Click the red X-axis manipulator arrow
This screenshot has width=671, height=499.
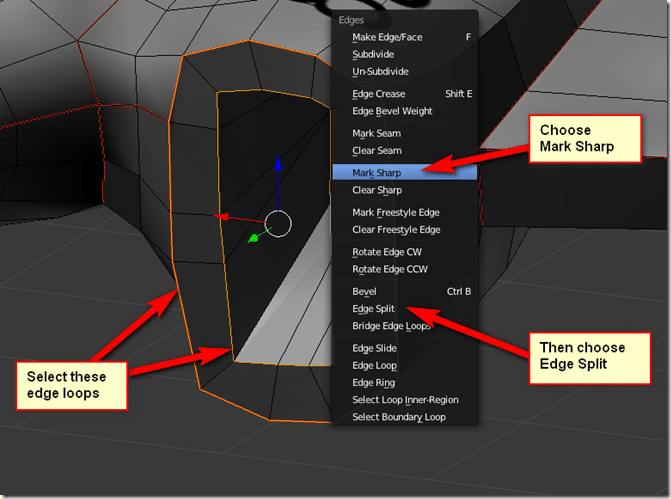point(222,217)
